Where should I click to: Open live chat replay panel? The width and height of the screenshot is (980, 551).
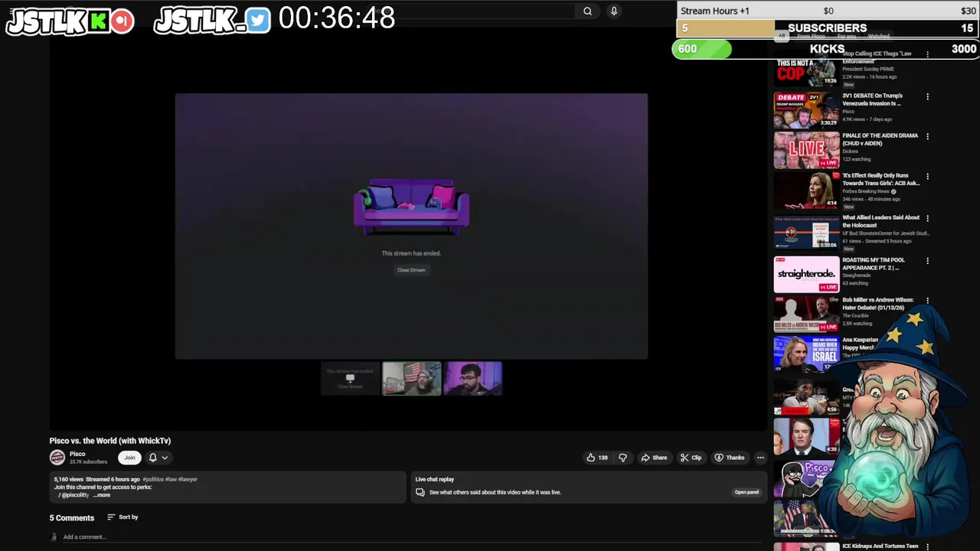click(x=746, y=492)
